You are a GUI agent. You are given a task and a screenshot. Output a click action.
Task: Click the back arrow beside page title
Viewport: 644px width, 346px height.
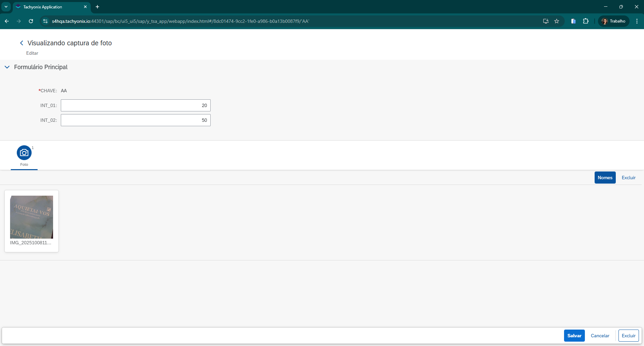click(x=22, y=43)
